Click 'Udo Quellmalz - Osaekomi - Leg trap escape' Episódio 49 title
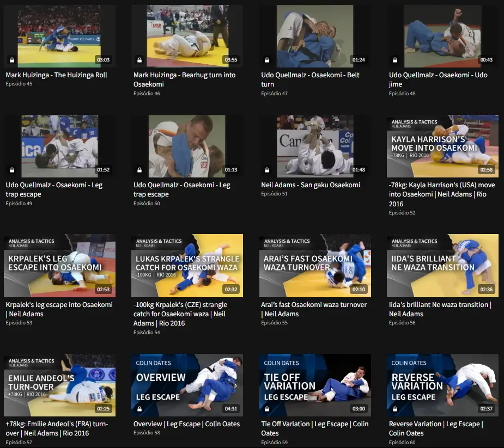Screen dimensions: 504x448 tap(54, 189)
